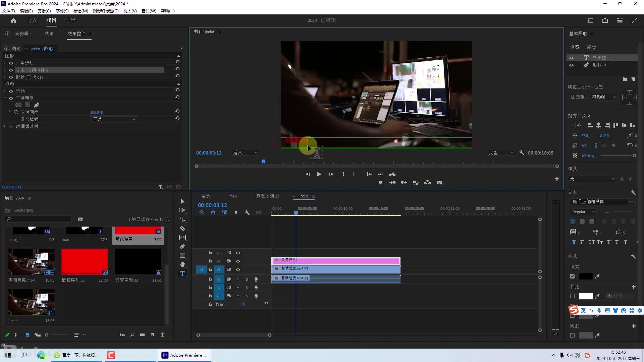Open the 庞门正道粗书体 font dropdown
The image size is (644, 362).
(x=602, y=201)
